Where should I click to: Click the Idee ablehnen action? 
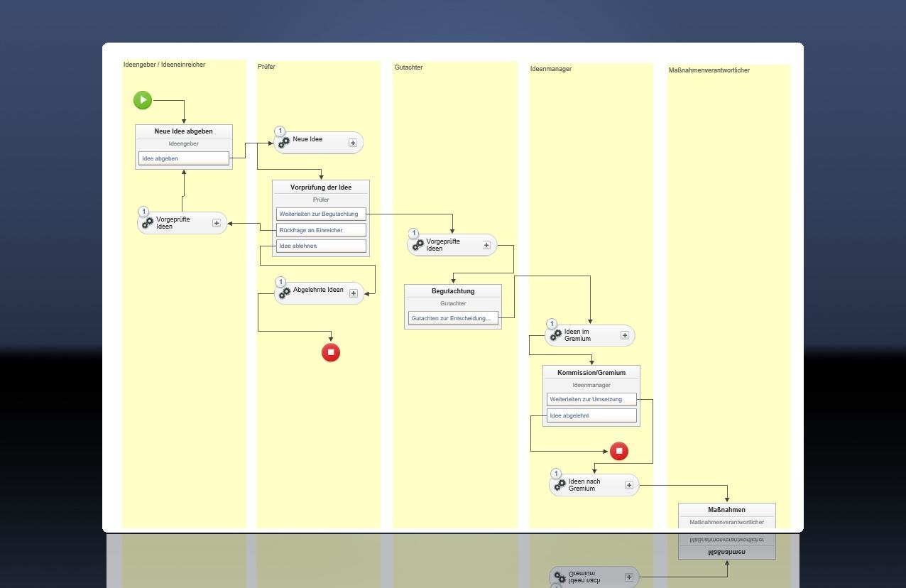(321, 246)
